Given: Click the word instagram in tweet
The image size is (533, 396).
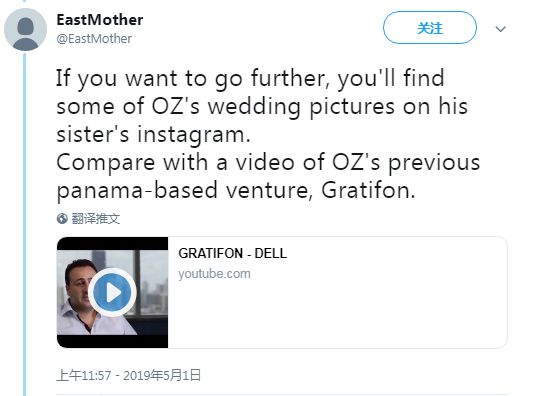Looking at the screenshot, I should [x=194, y=135].
